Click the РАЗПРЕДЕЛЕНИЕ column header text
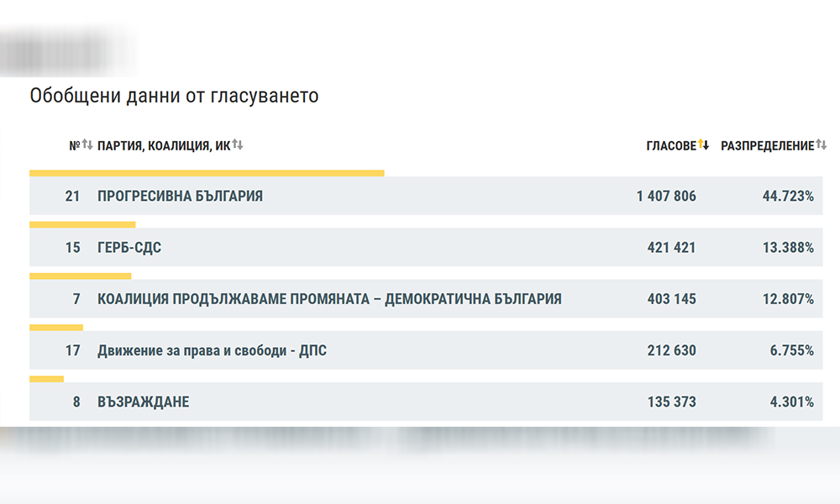 (767, 145)
